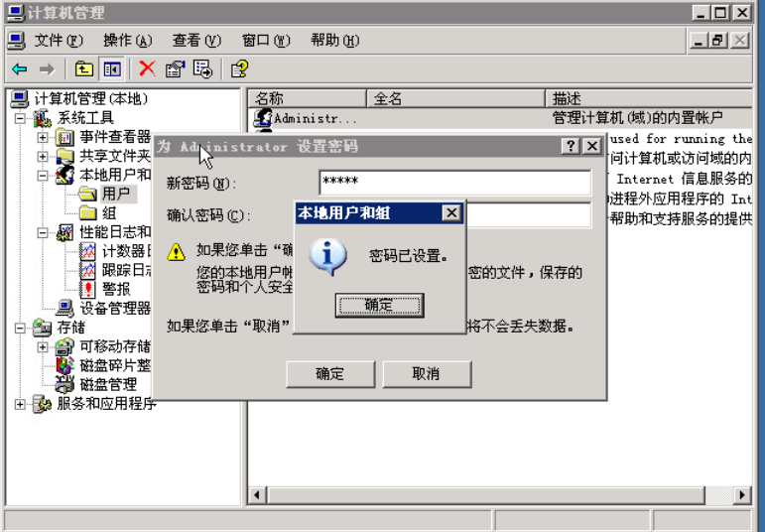This screenshot has height=532, width=765.
Task: Click the Back arrow toolbar icon
Action: [20, 69]
